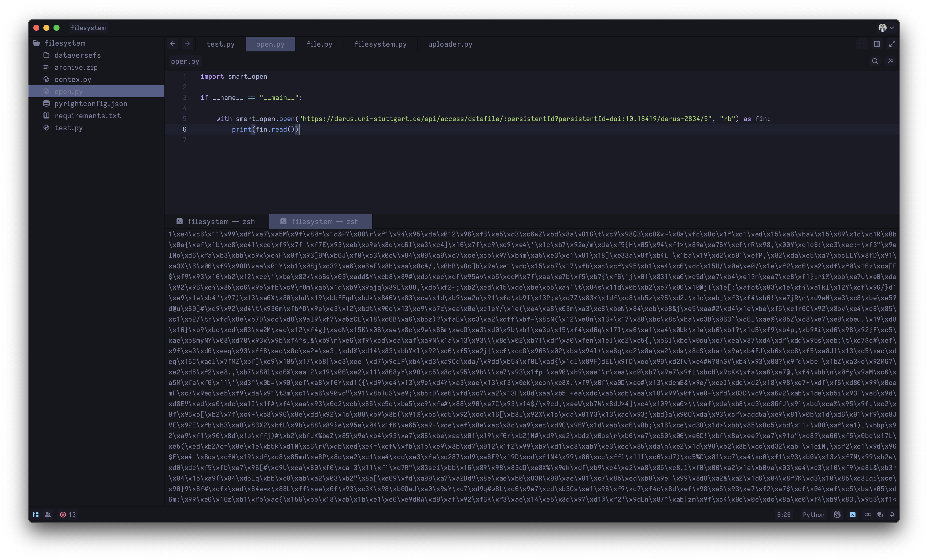The width and height of the screenshot is (928, 560).
Task: Click cursor position 6:26 to go to line
Action: (x=783, y=514)
